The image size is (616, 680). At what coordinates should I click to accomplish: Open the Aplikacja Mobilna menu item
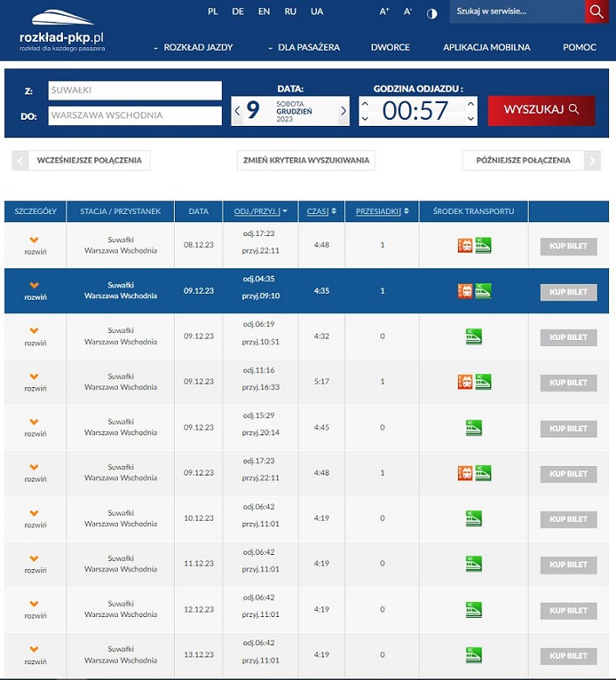point(486,47)
